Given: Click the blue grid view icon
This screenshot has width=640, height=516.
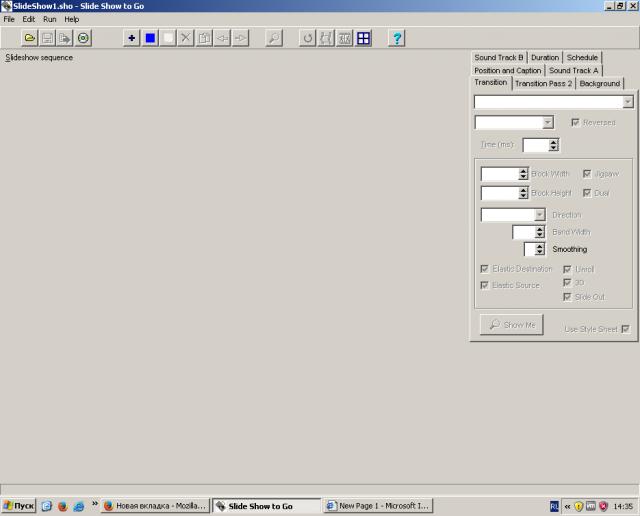Looking at the screenshot, I should (363, 38).
